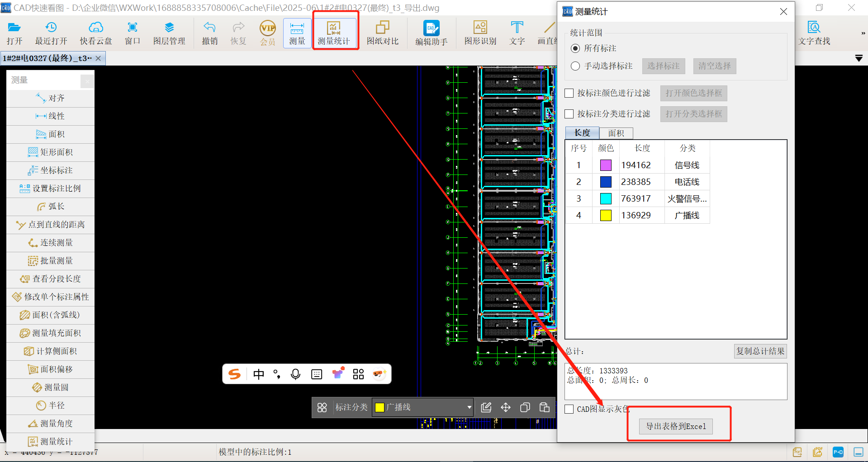Image resolution: width=868 pixels, height=462 pixels.
Task: Select the 测量 measure tool in toolbar
Action: click(297, 33)
